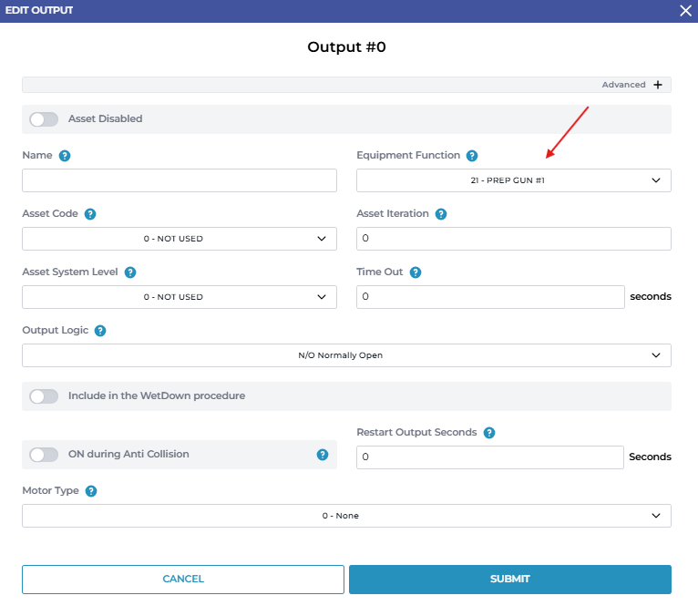Click the CANCEL button
The height and width of the screenshot is (616, 698).
[183, 579]
